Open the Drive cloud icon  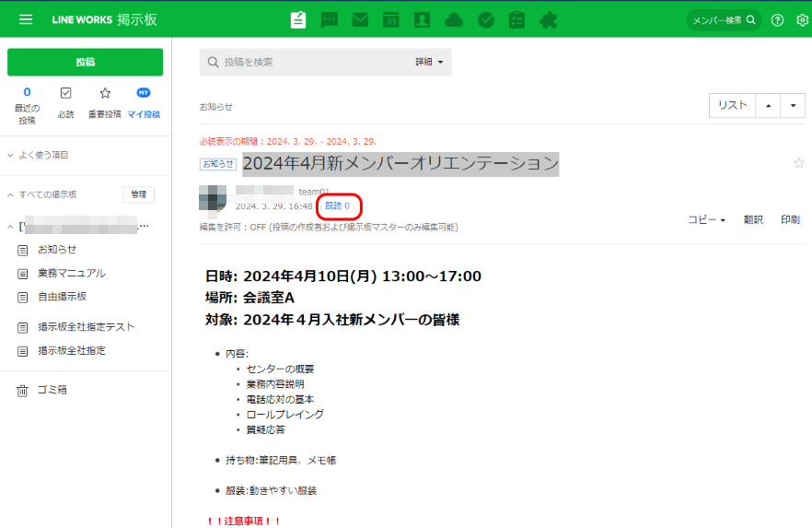tap(454, 19)
